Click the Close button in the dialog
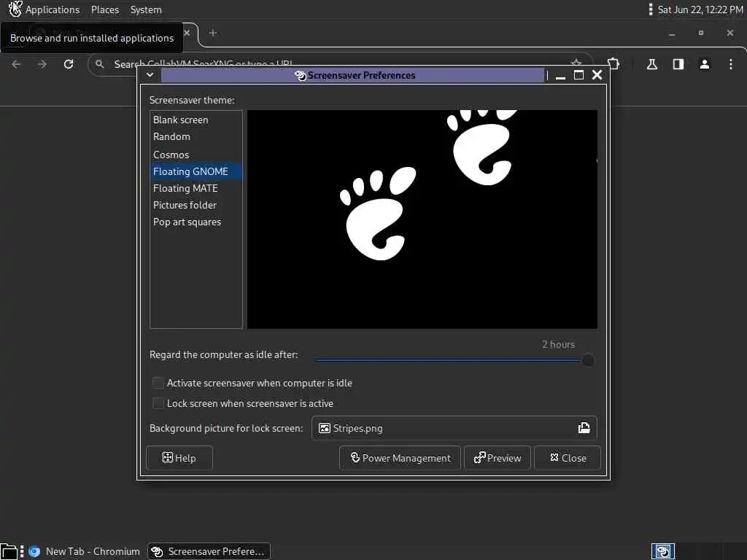The height and width of the screenshot is (560, 747). pyautogui.click(x=568, y=458)
